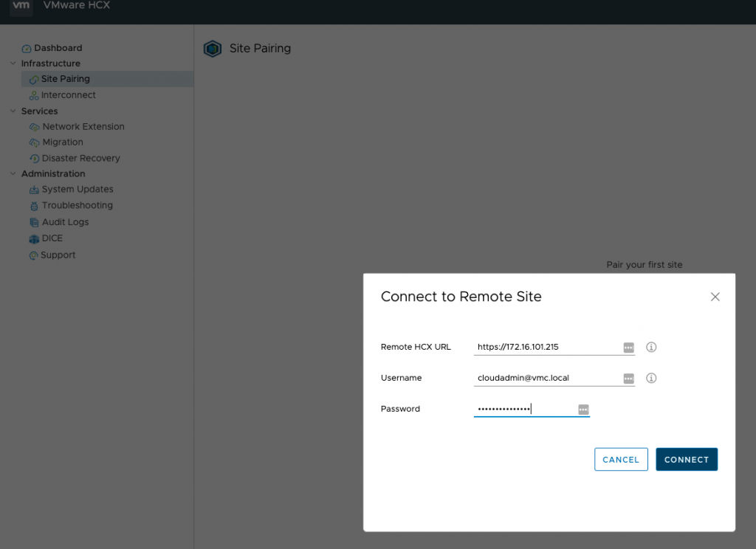Click the CANCEL button
Screen dimensions: 756x549
click(x=621, y=460)
